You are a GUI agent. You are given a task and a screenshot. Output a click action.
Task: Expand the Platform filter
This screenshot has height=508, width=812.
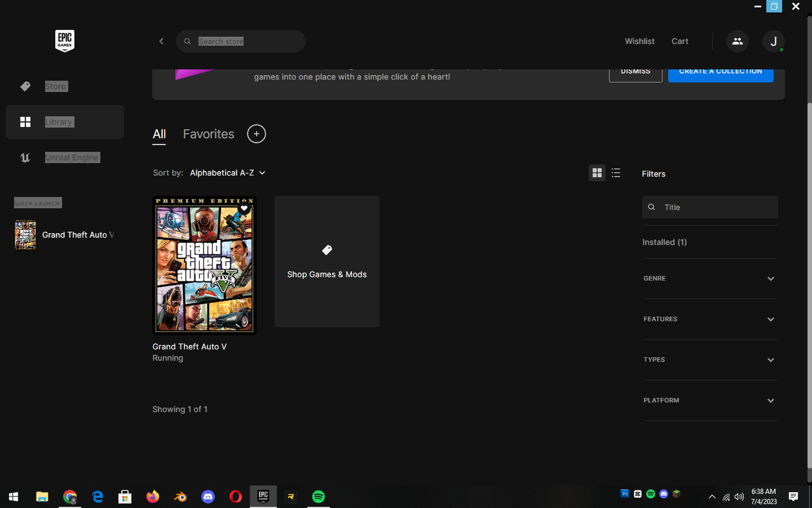point(710,401)
